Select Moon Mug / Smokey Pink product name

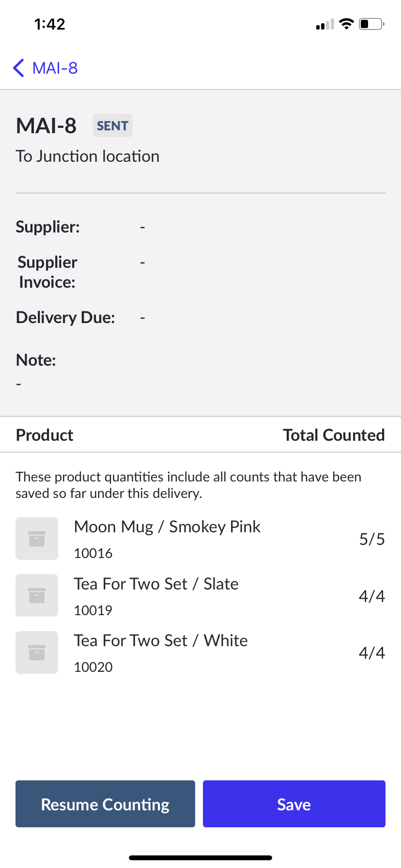point(167,527)
